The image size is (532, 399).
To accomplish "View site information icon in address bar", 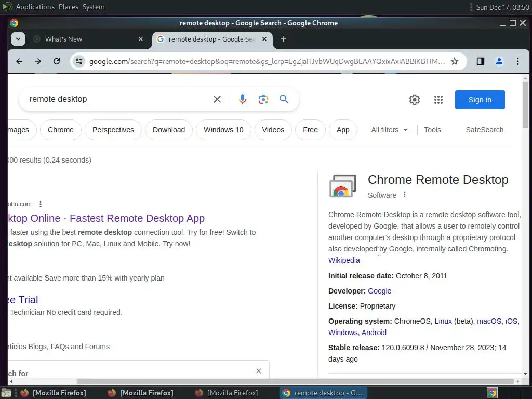I will click(79, 61).
